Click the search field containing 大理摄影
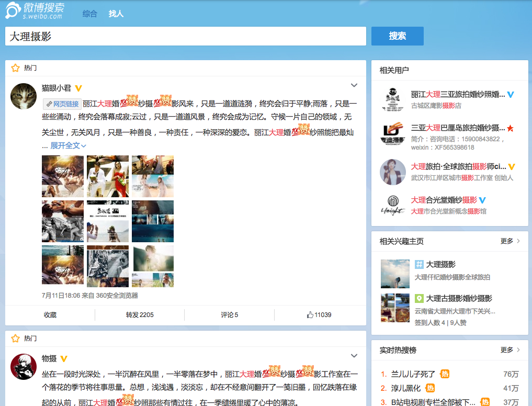The width and height of the screenshot is (532, 406). (186, 36)
